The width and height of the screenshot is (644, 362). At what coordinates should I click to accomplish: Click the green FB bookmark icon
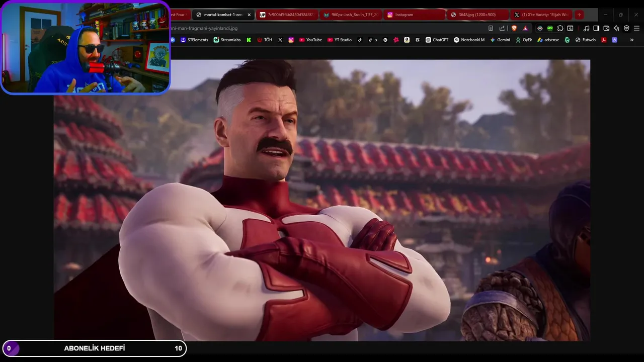[x=567, y=40]
